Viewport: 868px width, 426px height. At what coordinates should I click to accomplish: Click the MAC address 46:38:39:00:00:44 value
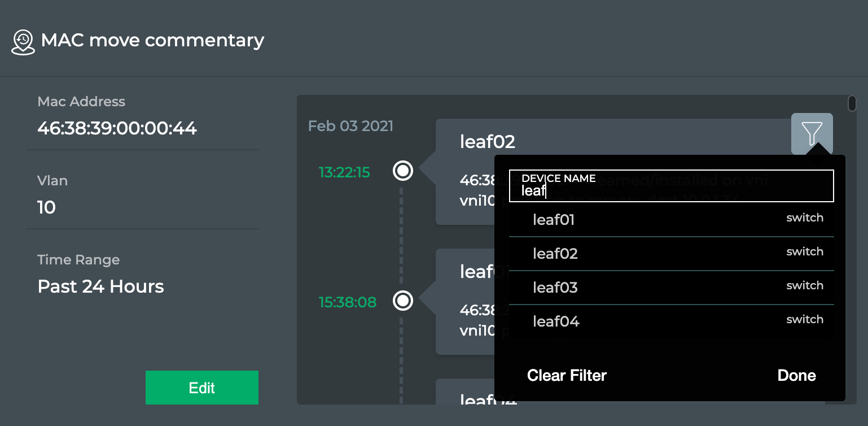117,128
